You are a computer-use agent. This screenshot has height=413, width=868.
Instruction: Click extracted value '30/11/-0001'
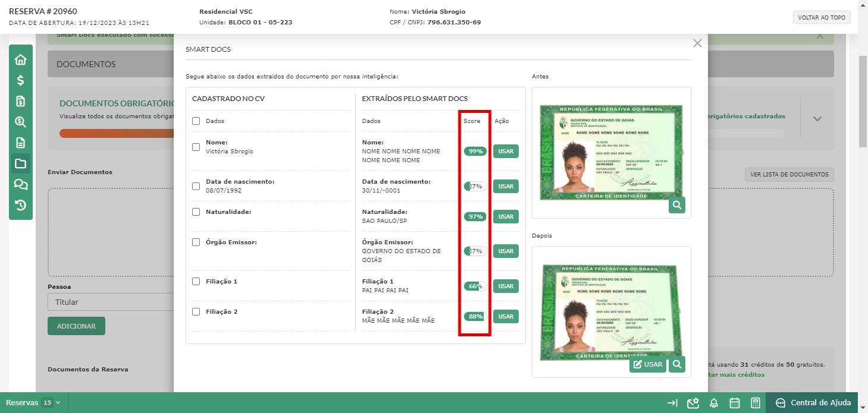pos(381,191)
